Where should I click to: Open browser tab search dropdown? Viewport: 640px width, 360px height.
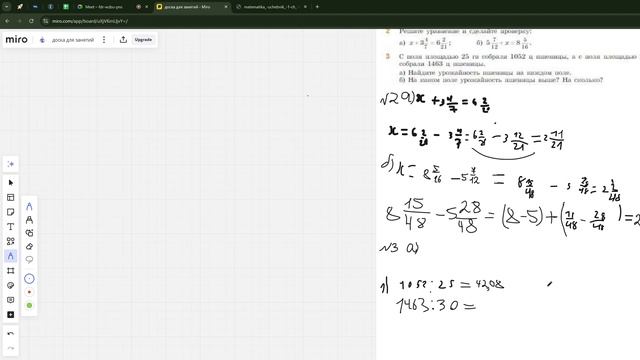click(x=7, y=7)
